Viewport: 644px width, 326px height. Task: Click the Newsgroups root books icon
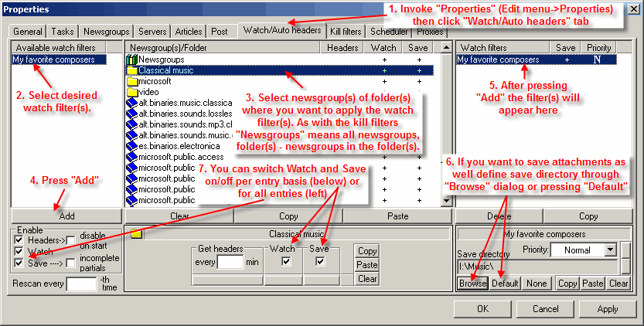tap(131, 59)
